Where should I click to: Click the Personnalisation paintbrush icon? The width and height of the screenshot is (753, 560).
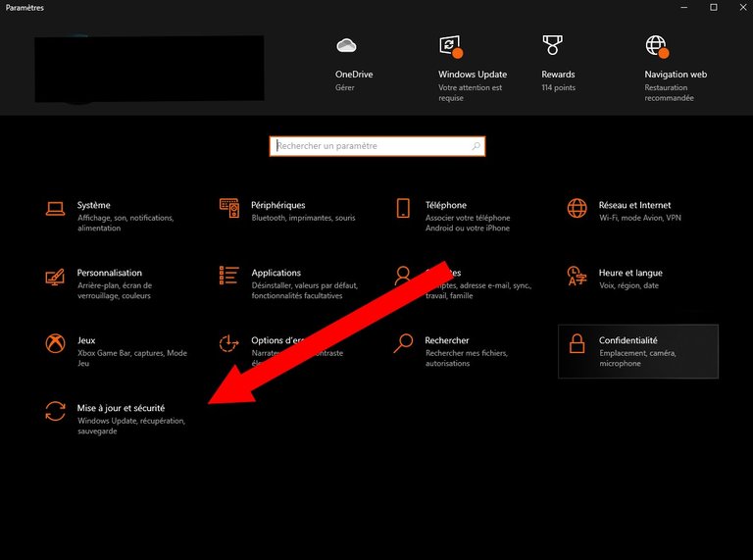tap(55, 277)
